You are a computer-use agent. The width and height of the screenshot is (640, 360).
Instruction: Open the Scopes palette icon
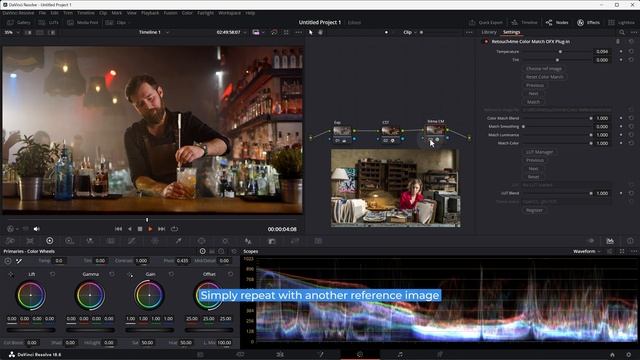click(610, 241)
